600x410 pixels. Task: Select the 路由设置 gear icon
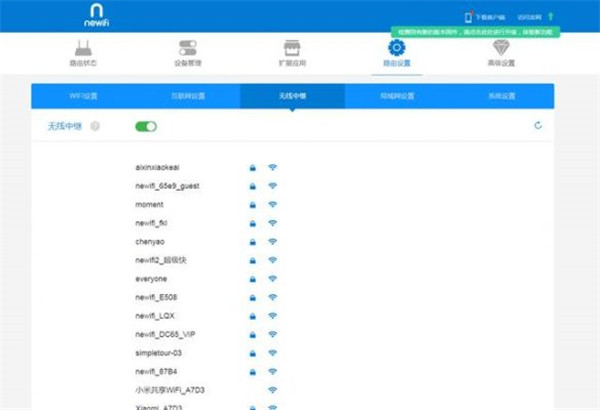(x=396, y=48)
